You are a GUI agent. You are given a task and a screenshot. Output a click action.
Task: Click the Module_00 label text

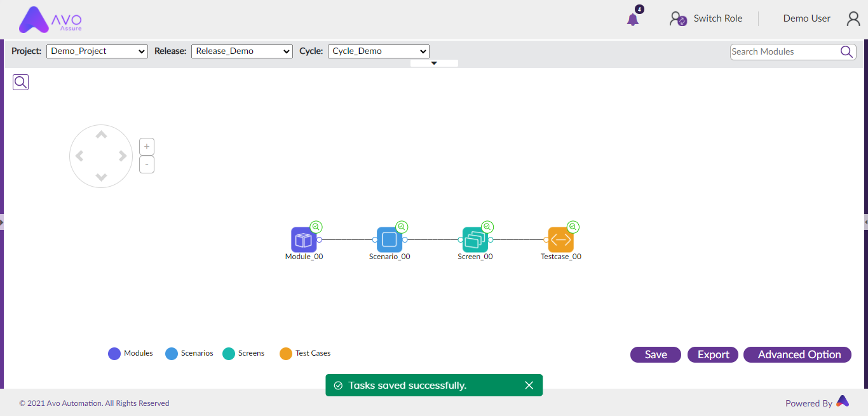click(x=304, y=257)
